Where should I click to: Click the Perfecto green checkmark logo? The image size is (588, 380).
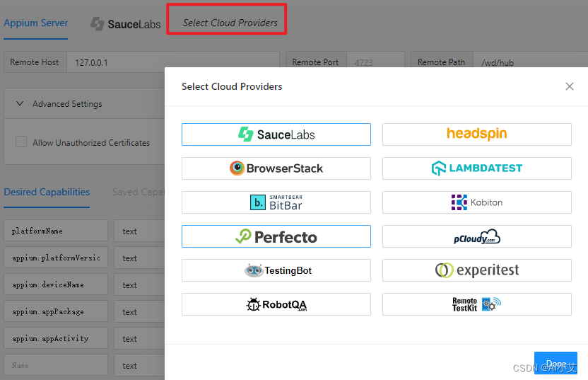click(x=243, y=236)
